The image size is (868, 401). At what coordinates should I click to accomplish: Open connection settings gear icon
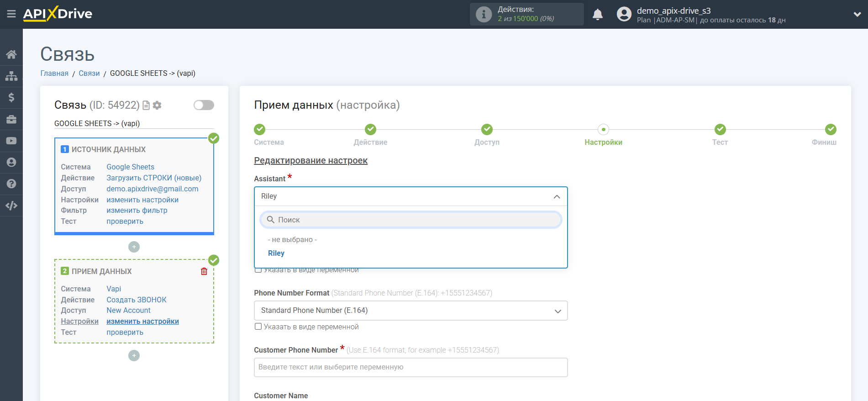(157, 106)
